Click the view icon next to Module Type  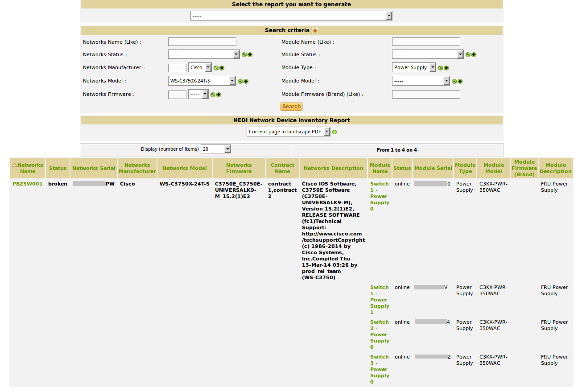point(440,68)
